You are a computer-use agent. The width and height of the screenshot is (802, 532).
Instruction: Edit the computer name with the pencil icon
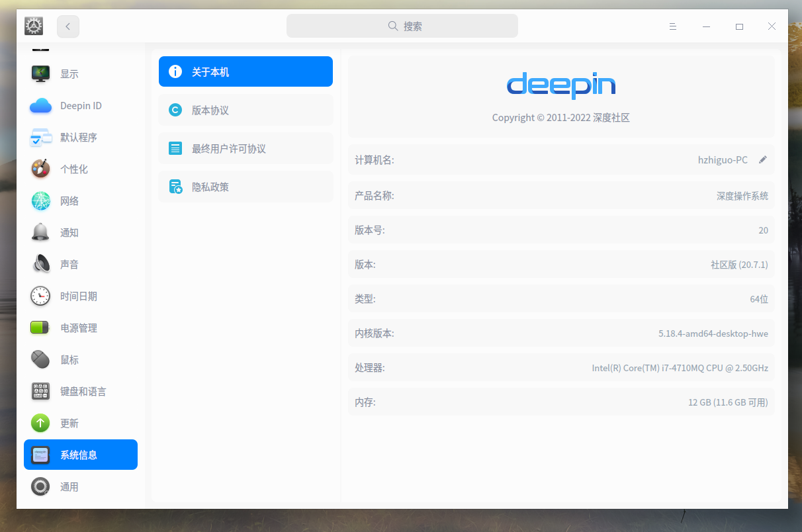762,159
